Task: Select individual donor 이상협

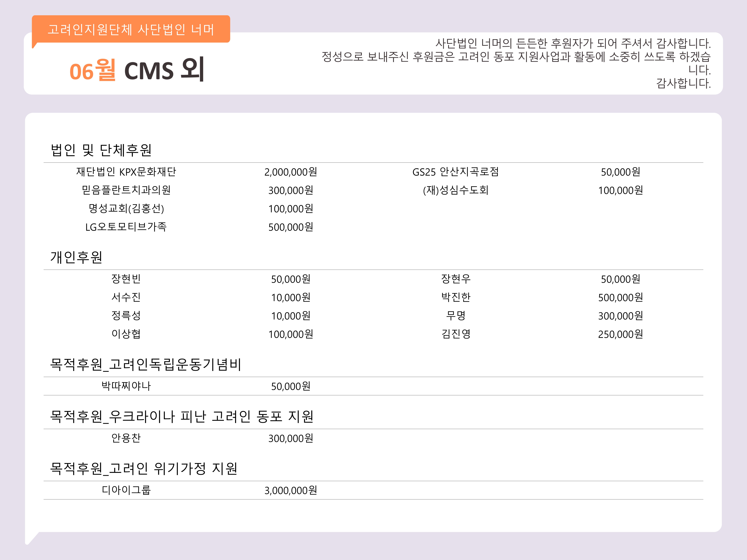Action: tap(126, 334)
